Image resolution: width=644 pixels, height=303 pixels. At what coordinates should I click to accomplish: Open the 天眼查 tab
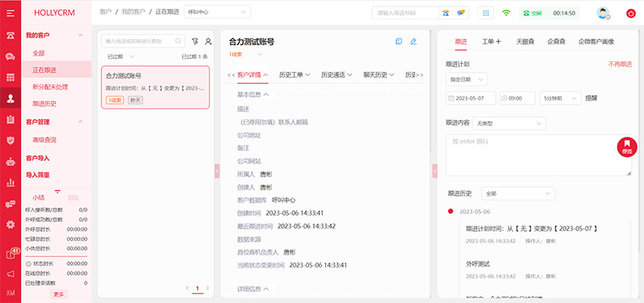coord(526,42)
